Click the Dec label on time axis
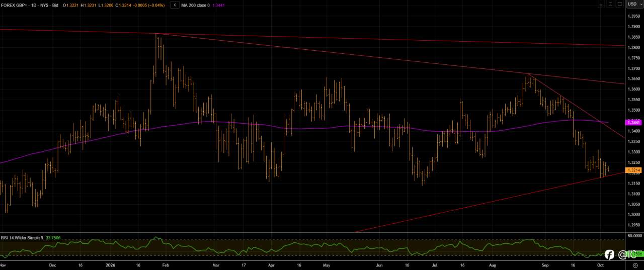This screenshot has width=644, height=270. 53,264
